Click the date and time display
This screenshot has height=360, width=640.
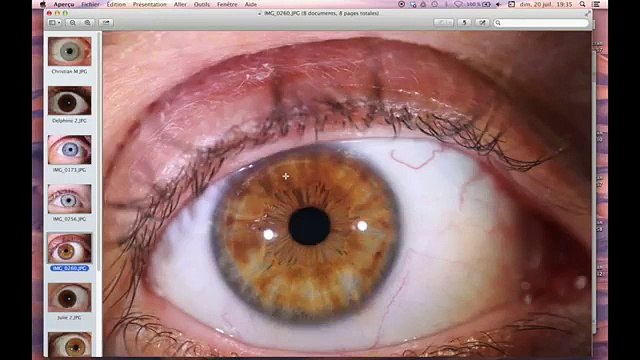(546, 4)
